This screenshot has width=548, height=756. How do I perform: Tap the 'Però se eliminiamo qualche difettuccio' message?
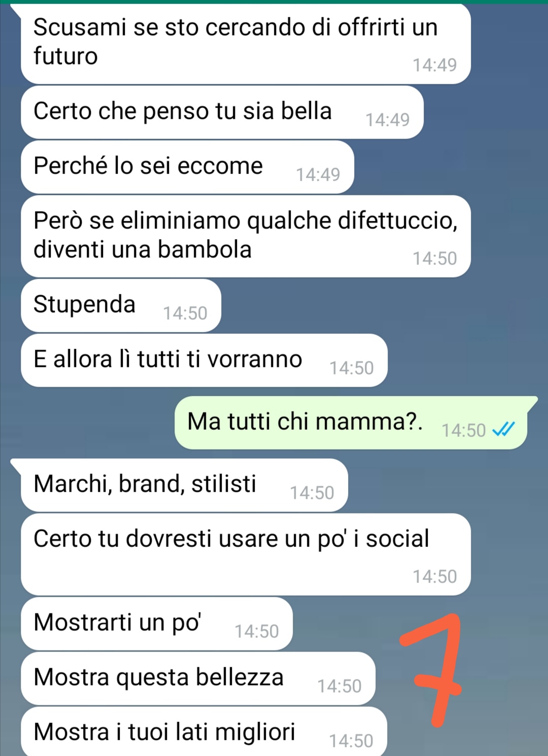[x=246, y=236]
